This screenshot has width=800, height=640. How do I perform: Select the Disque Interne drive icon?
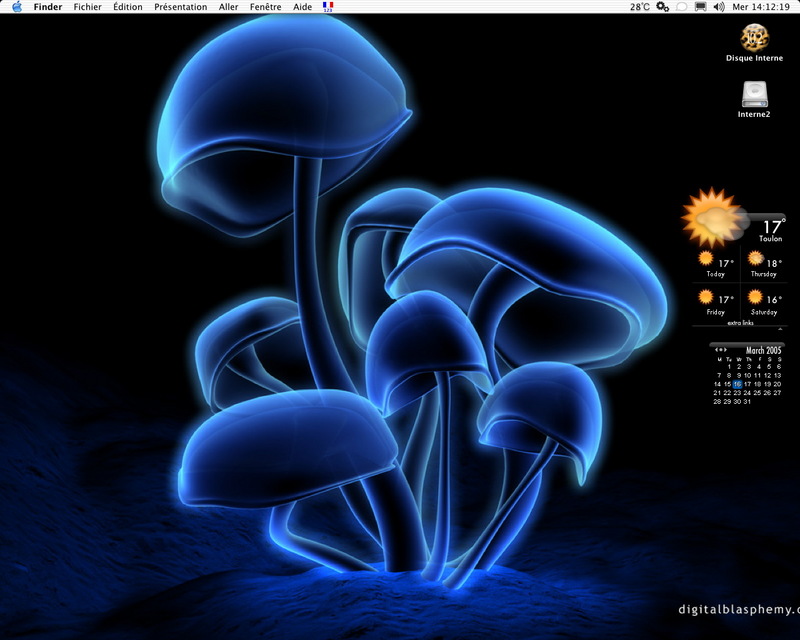(755, 37)
